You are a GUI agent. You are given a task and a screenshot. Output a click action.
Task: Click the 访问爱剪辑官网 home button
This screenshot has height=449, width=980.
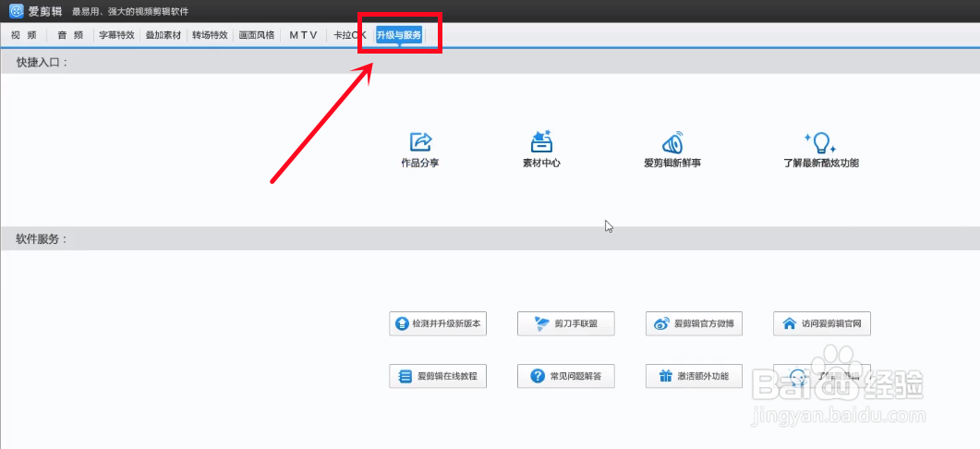click(822, 324)
